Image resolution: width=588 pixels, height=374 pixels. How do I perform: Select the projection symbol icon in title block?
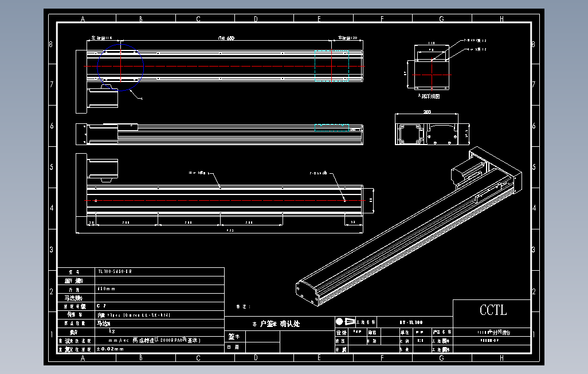(345, 322)
